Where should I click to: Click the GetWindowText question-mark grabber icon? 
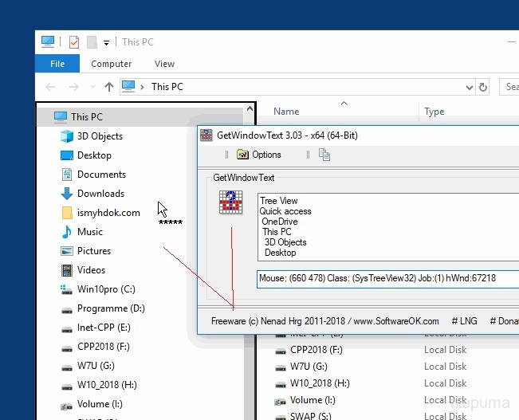[231, 204]
